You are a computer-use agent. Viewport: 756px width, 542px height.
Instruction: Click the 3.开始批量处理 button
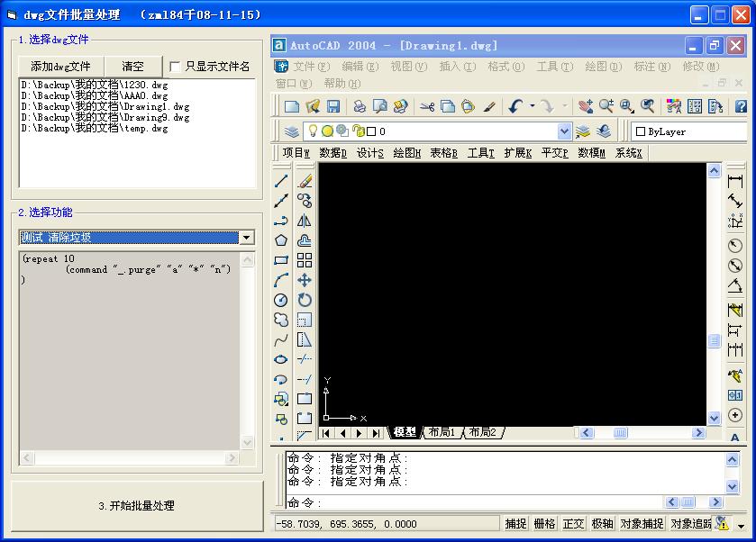(137, 506)
